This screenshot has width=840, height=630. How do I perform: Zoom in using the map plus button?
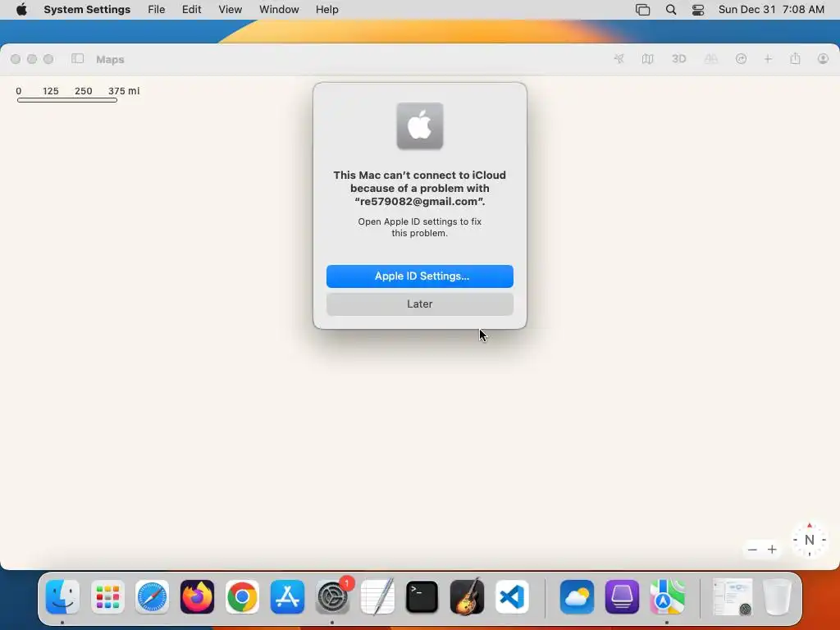pyautogui.click(x=772, y=550)
